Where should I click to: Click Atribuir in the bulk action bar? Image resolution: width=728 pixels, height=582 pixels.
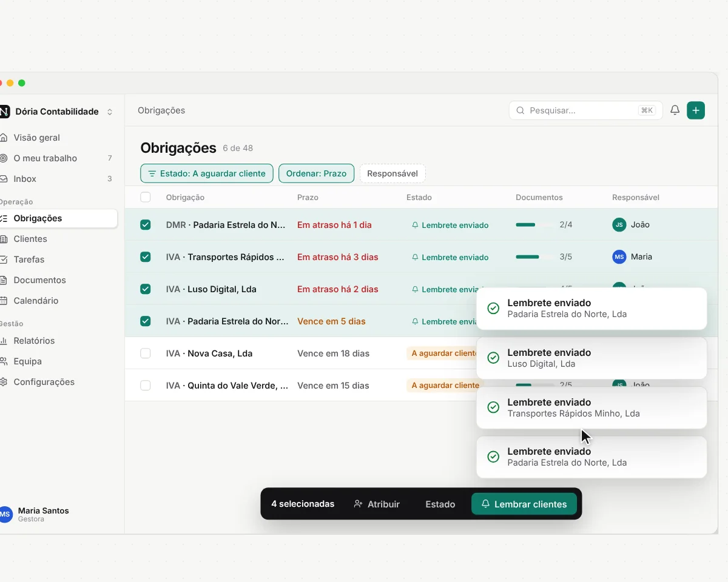coord(377,504)
